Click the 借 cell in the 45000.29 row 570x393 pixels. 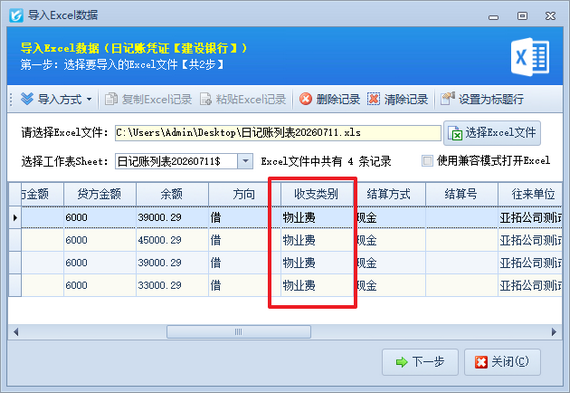click(244, 240)
